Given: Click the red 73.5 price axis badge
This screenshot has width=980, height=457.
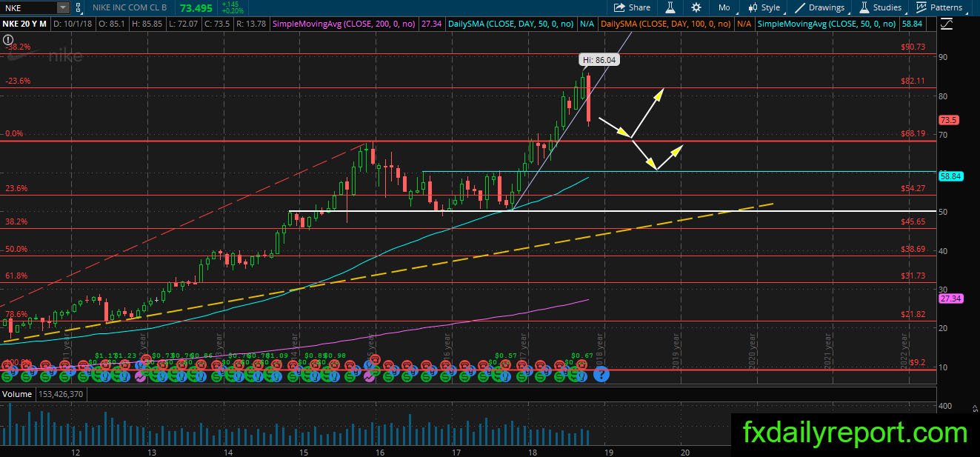Looking at the screenshot, I should (x=949, y=120).
